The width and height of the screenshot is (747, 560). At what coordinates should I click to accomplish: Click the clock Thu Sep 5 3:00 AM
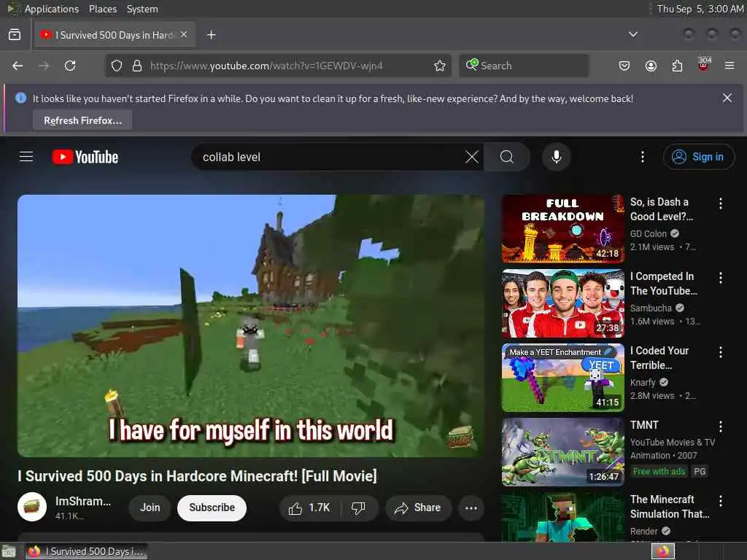click(x=700, y=9)
